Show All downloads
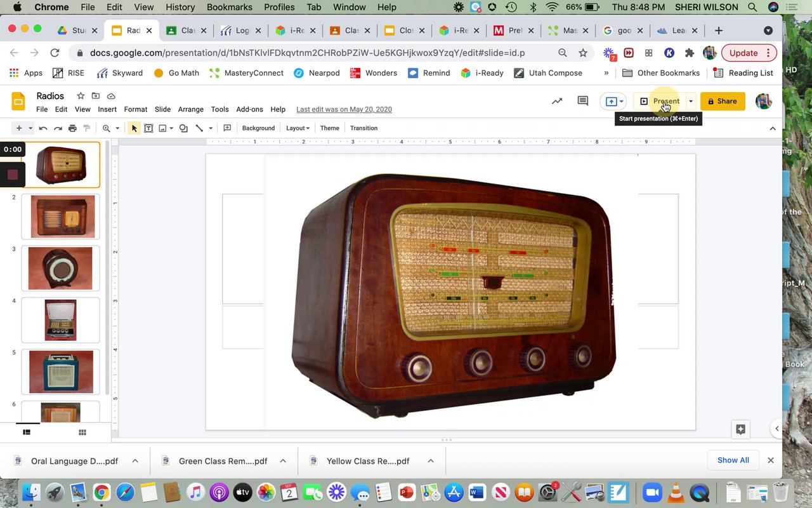 733,460
